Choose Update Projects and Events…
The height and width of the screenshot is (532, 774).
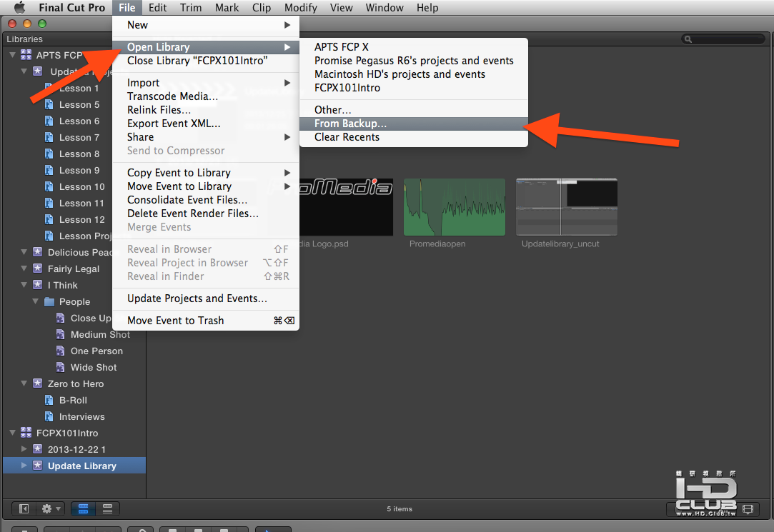click(x=205, y=298)
